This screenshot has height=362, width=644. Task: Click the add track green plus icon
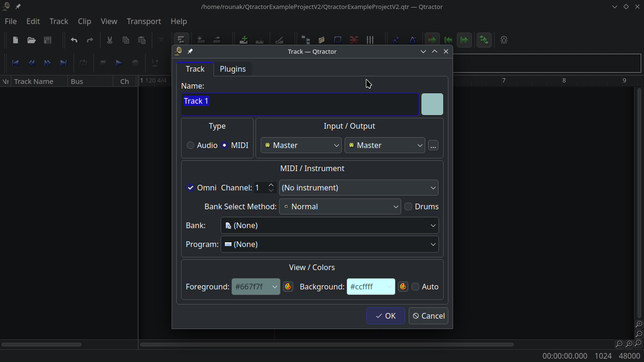point(244,40)
